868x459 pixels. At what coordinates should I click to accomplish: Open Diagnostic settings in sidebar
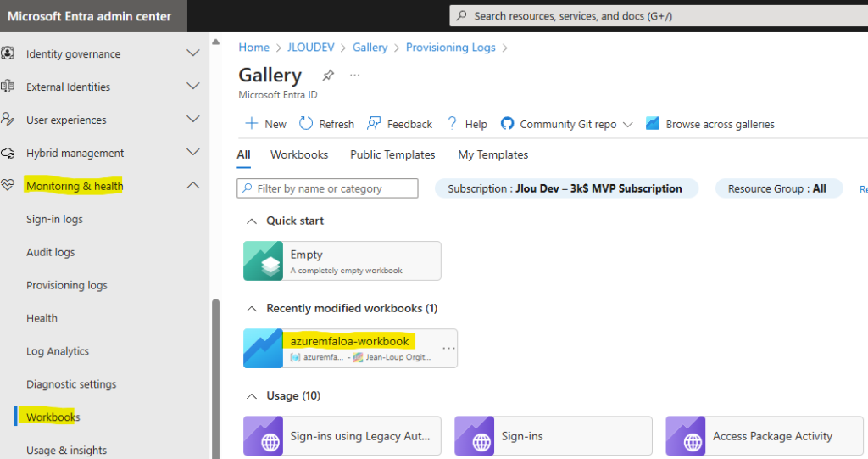tap(71, 384)
